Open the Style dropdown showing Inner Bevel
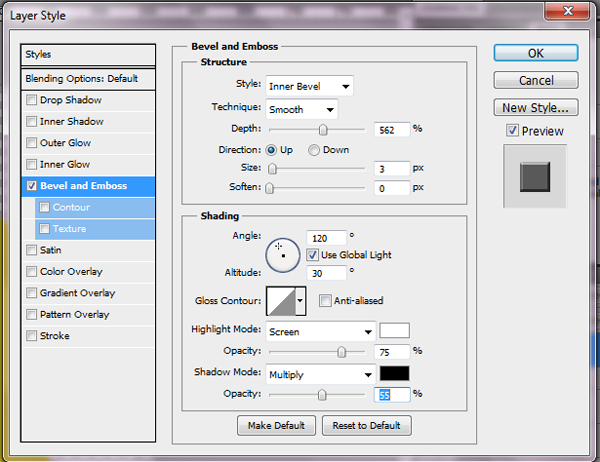 click(310, 86)
